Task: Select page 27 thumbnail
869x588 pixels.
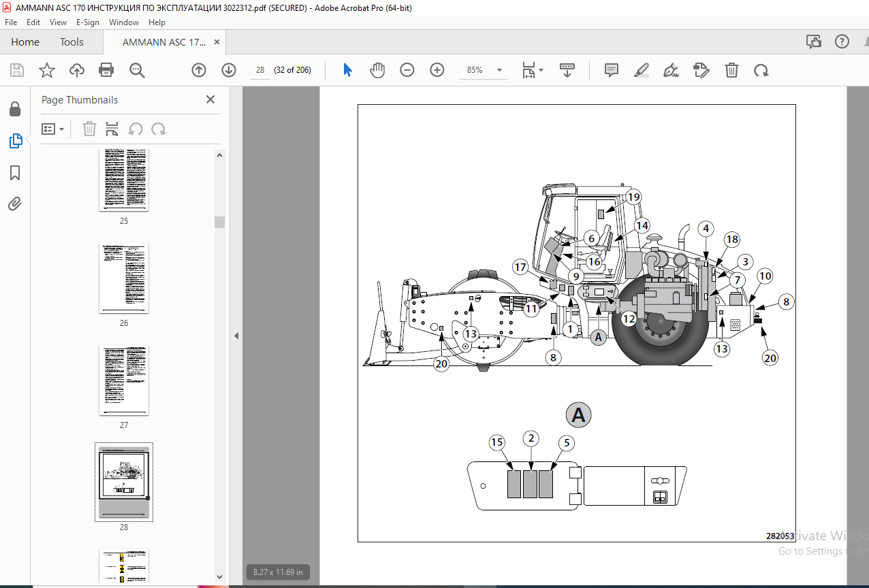Action: 124,380
